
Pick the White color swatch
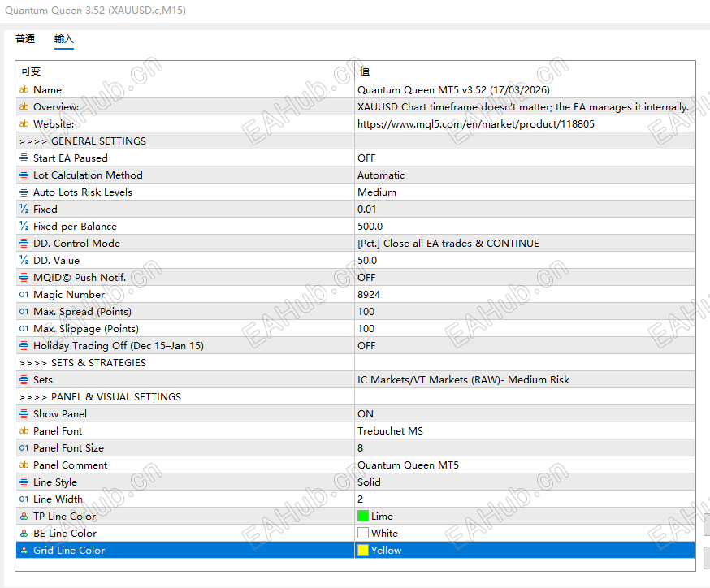point(363,534)
